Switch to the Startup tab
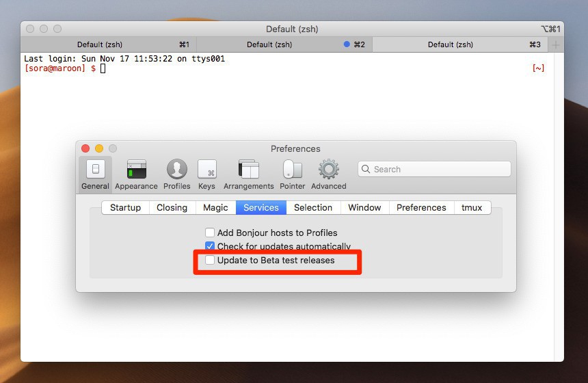This screenshot has height=383, width=588. (x=125, y=207)
